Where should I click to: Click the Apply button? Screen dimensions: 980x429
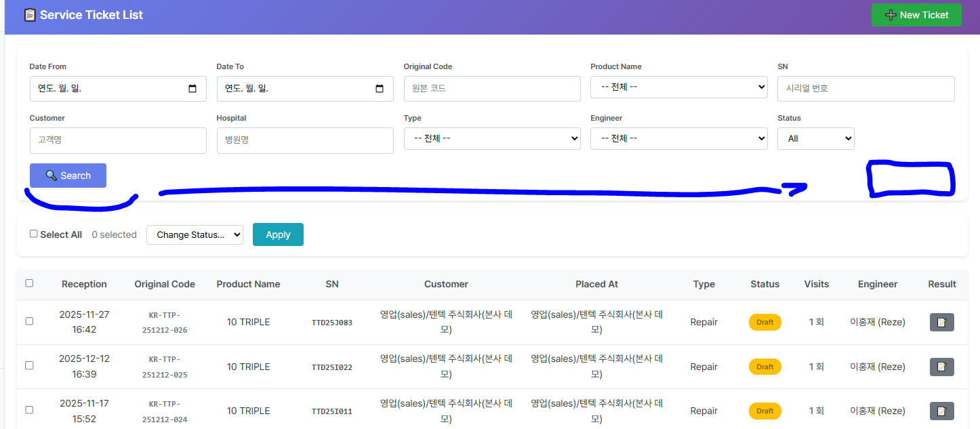278,234
